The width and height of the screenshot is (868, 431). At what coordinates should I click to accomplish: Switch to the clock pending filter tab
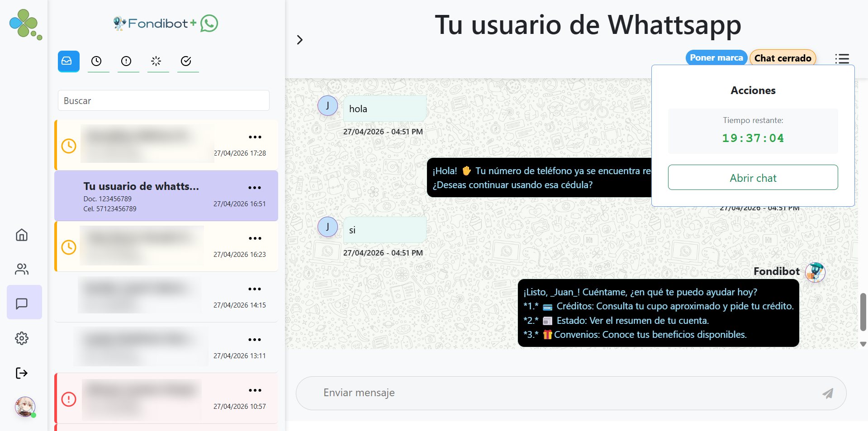[x=97, y=61]
